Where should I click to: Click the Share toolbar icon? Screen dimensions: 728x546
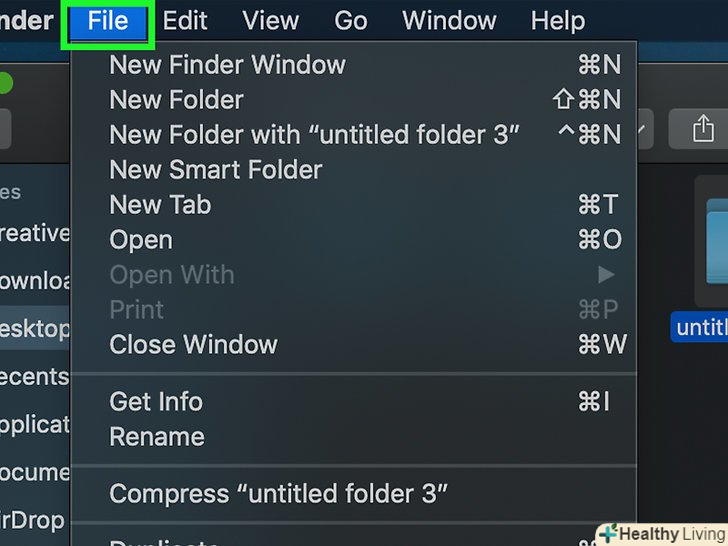point(703,128)
